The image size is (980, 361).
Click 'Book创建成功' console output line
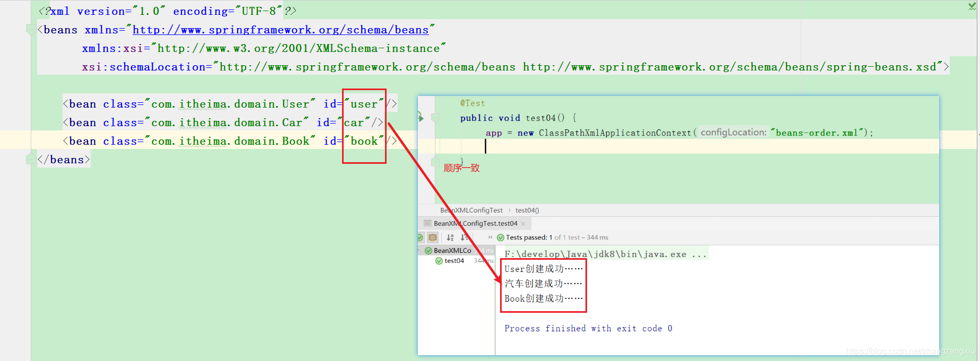[x=544, y=298]
